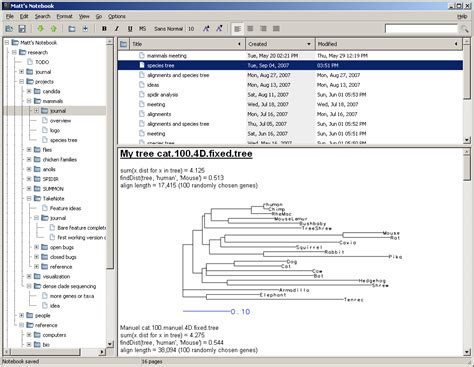Screen dimensions: 474x367
Task: Click the search text box
Action: (421, 29)
